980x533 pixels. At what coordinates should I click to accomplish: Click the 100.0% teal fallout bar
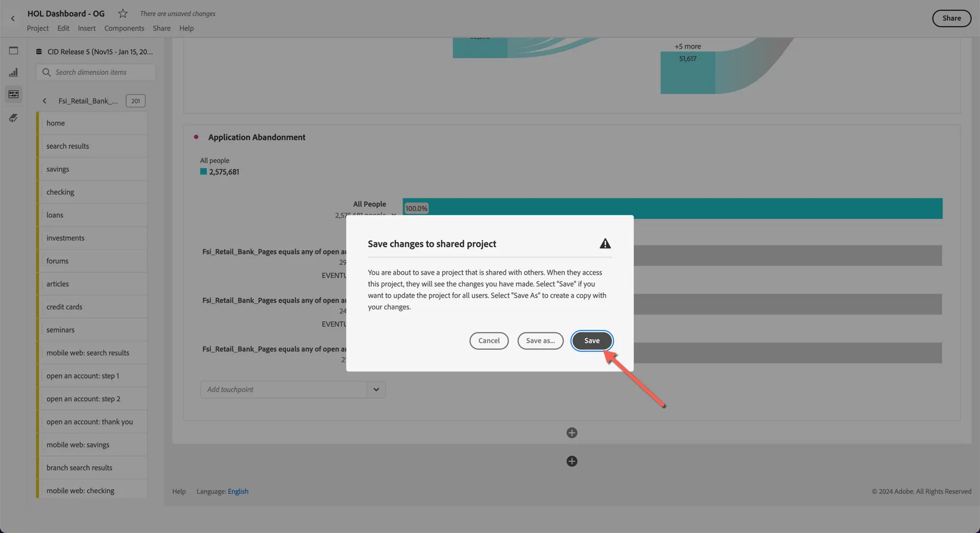coord(673,208)
